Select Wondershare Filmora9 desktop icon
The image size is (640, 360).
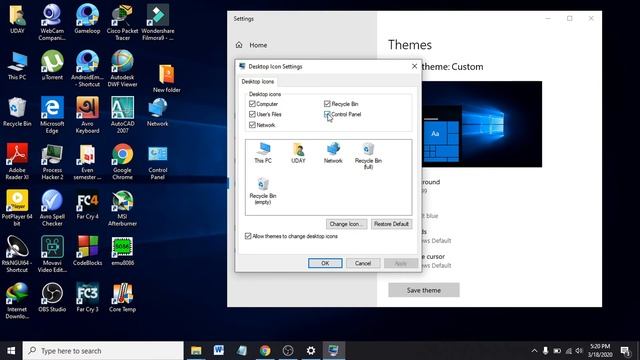[x=158, y=22]
